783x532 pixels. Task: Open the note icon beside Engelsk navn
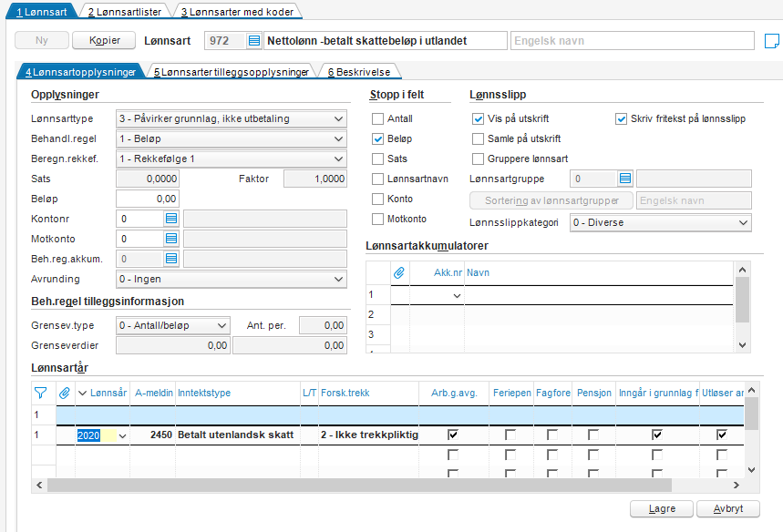tap(771, 41)
